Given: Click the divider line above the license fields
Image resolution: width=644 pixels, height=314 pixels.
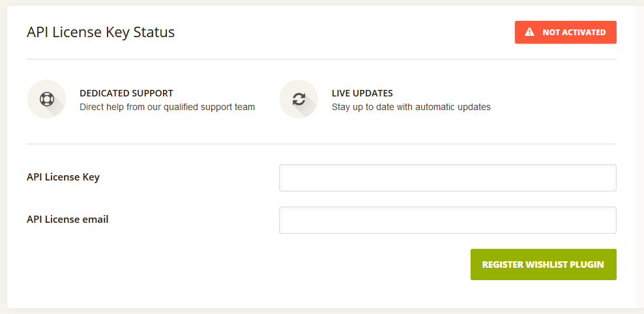Looking at the screenshot, I should (321, 144).
